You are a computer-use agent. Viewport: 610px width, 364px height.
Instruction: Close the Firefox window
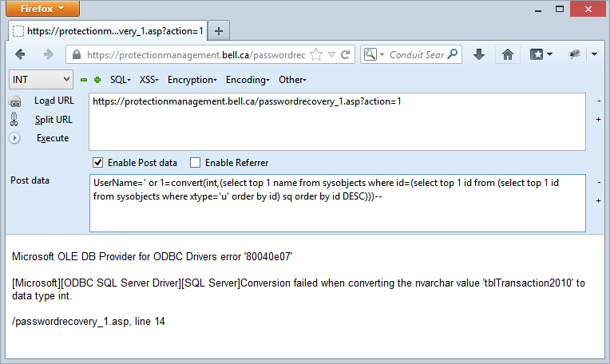pos(588,9)
